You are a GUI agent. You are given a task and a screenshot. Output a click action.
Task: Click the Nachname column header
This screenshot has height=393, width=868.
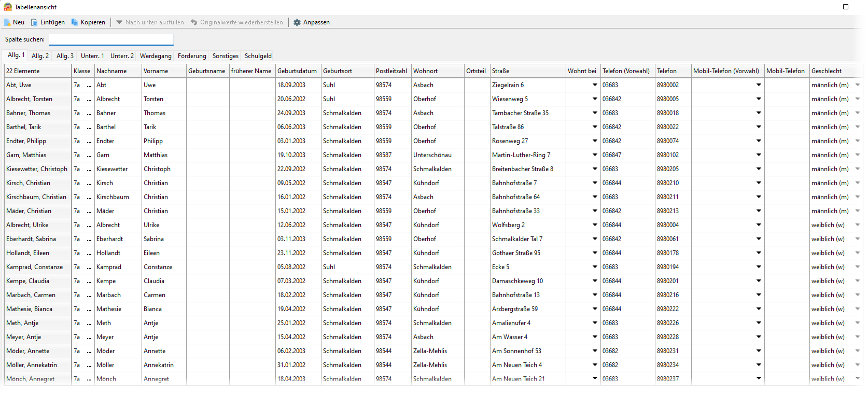point(118,71)
